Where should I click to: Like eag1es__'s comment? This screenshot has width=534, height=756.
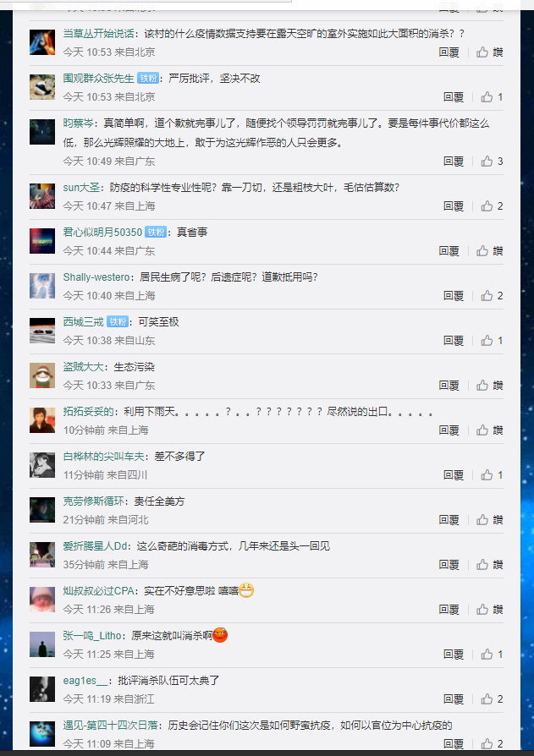tap(492, 699)
